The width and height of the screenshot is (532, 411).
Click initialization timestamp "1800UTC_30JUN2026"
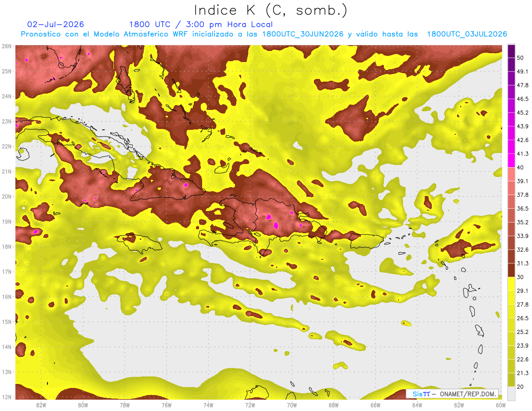coord(302,34)
